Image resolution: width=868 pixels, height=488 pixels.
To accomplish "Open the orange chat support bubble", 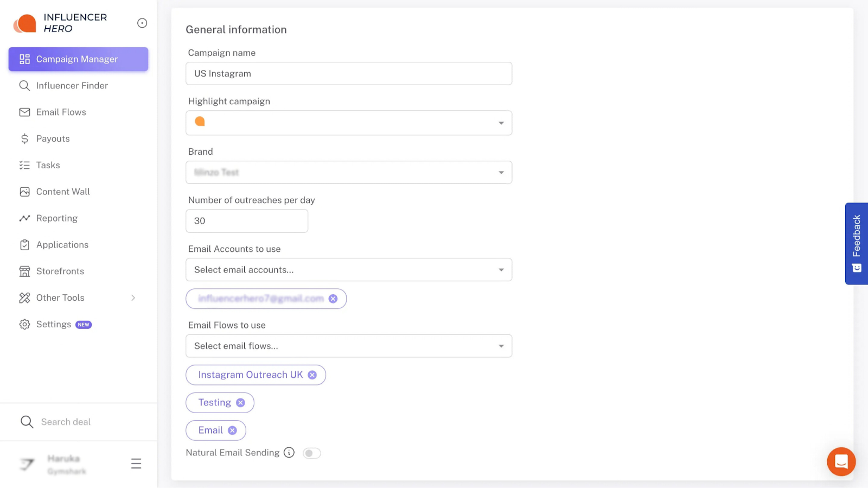I will [x=841, y=461].
